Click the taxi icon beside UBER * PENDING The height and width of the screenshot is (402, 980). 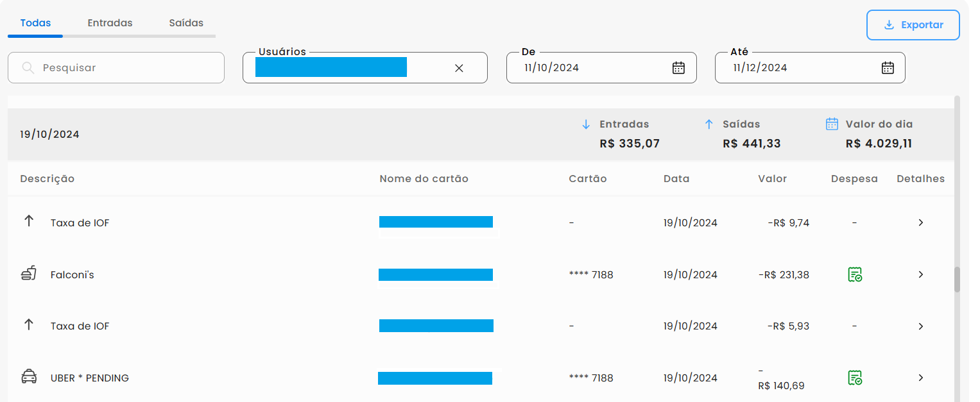pos(29,377)
